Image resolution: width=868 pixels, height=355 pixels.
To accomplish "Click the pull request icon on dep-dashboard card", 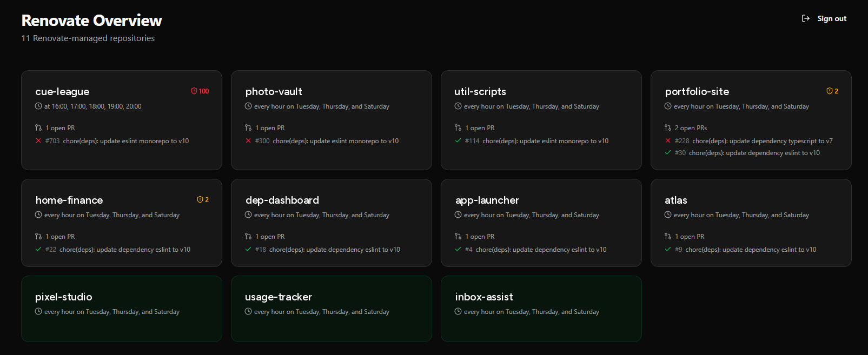I will (248, 237).
